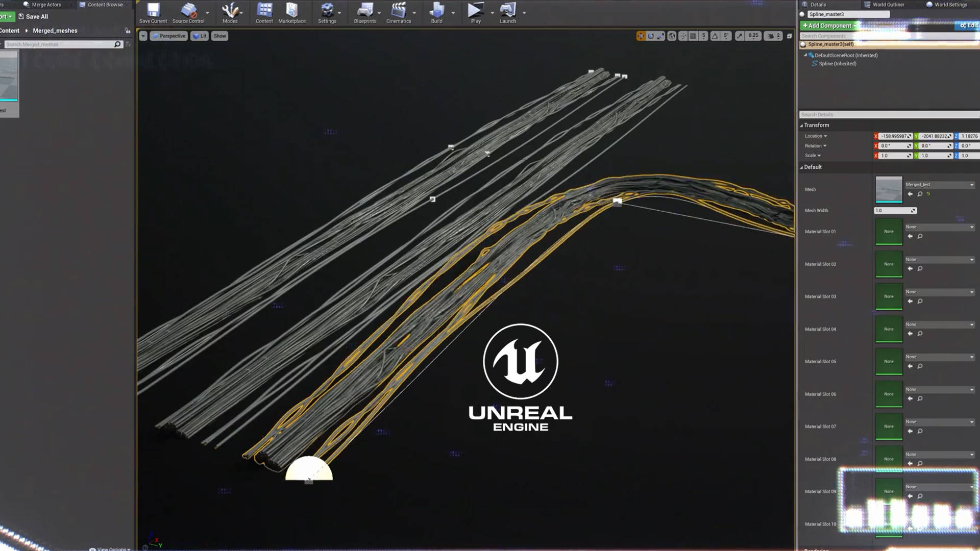Open View Options in Content Browser
Image resolution: width=980 pixels, height=551 pixels.
(110, 549)
